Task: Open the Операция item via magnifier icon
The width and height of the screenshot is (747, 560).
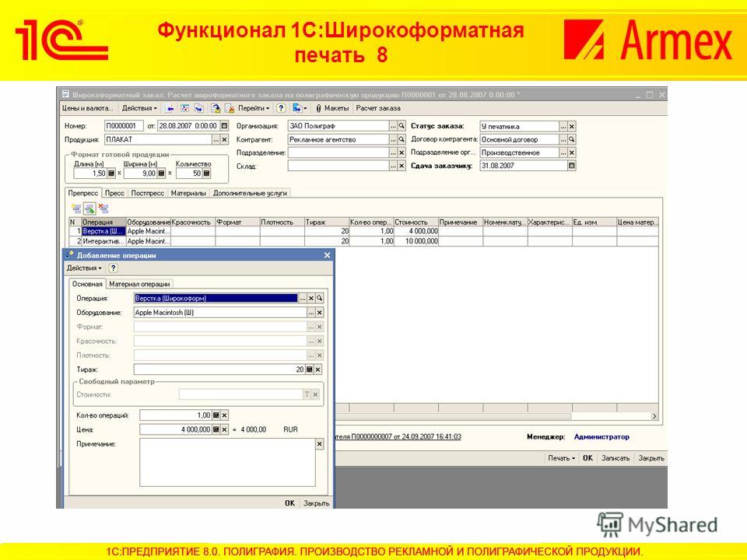Action: point(320,298)
